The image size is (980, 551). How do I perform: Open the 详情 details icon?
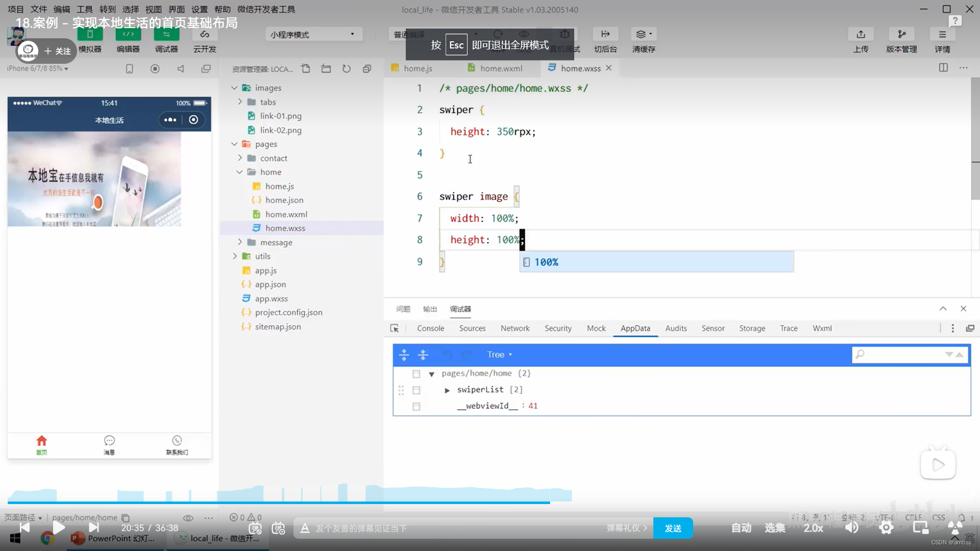tap(942, 34)
